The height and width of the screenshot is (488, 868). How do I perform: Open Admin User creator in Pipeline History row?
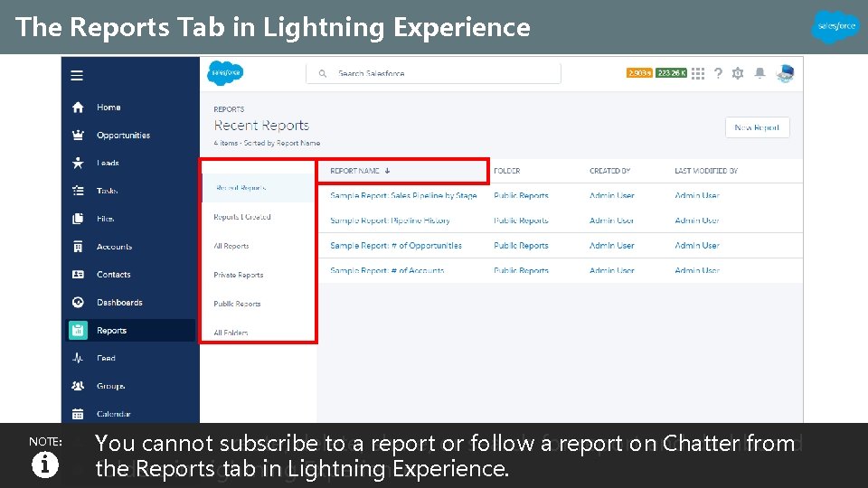[612, 221]
